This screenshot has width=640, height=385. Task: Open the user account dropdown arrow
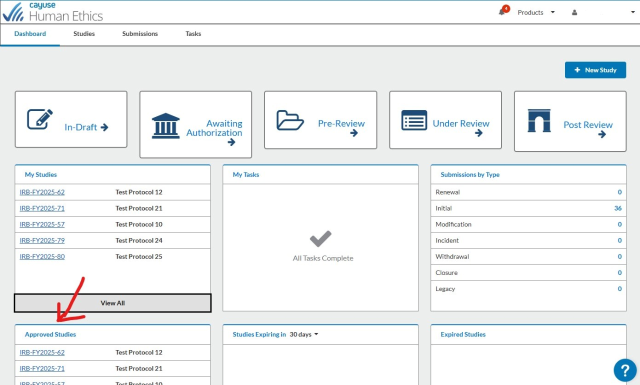coord(633,12)
